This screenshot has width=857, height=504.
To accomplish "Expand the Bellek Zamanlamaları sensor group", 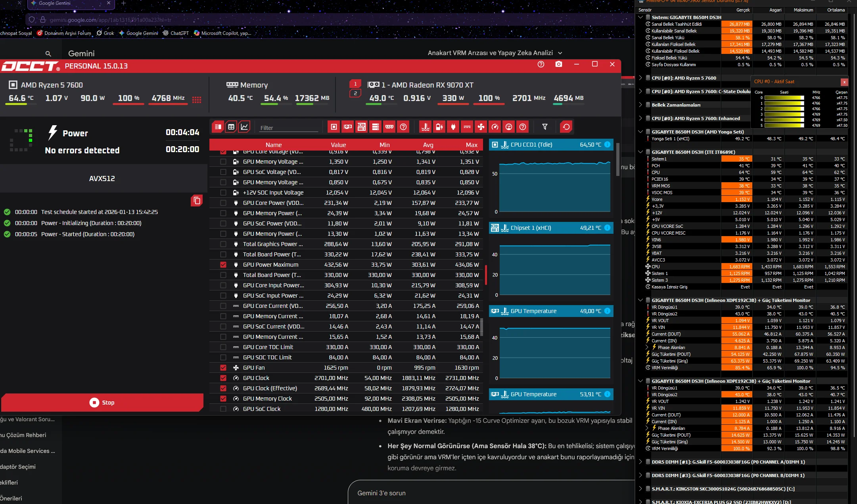I will pyautogui.click(x=640, y=105).
